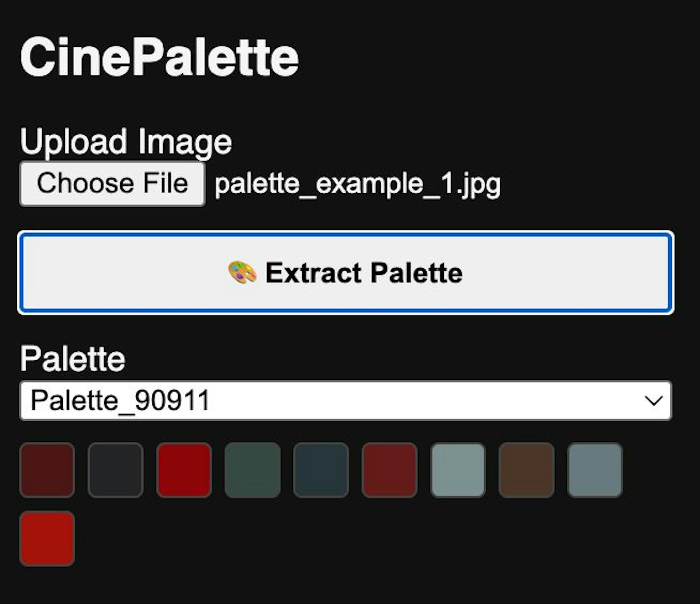This screenshot has width=700, height=604.
Task: Click the palette_example_1.jpg file name
Action: [x=357, y=184]
